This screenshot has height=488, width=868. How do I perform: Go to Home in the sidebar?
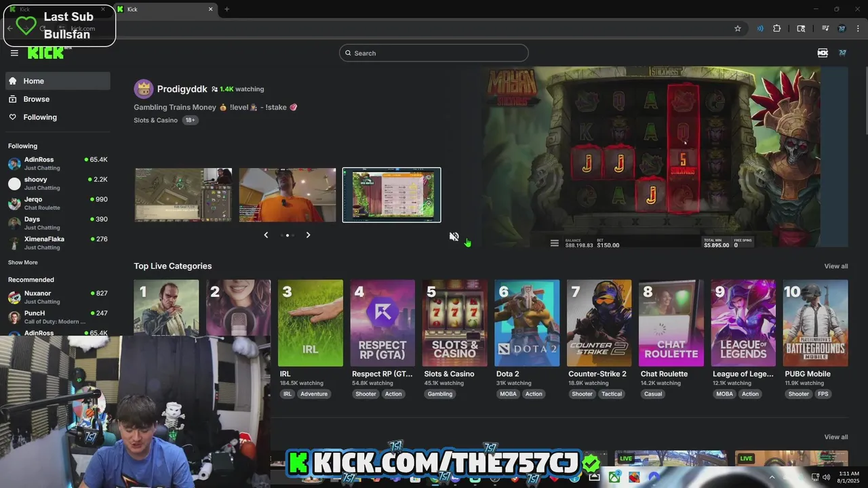pos(58,81)
